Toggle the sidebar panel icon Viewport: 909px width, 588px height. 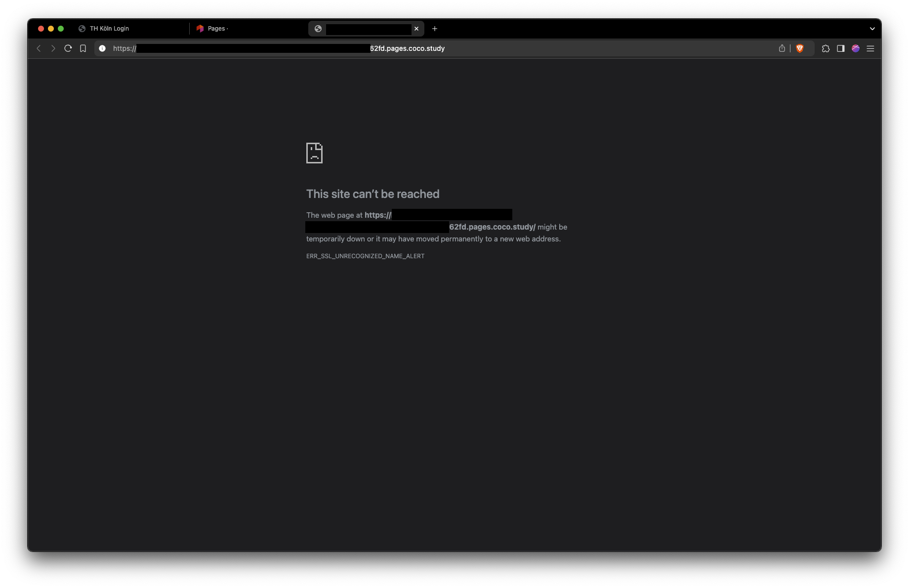tap(840, 48)
